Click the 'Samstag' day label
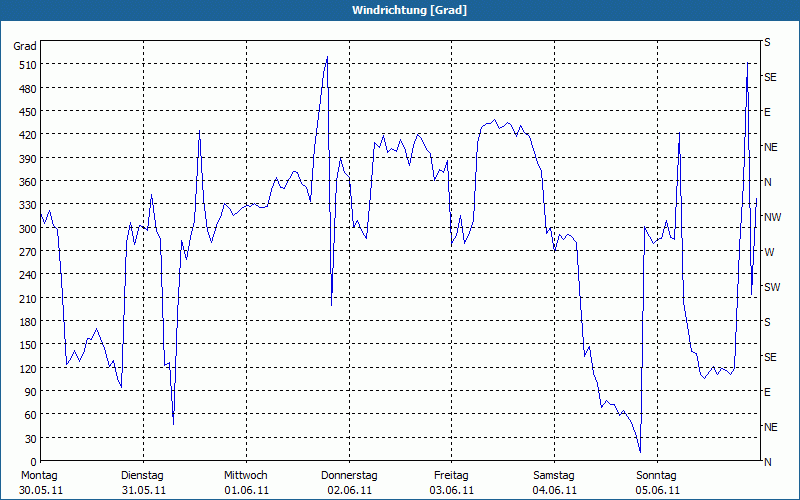 (554, 476)
